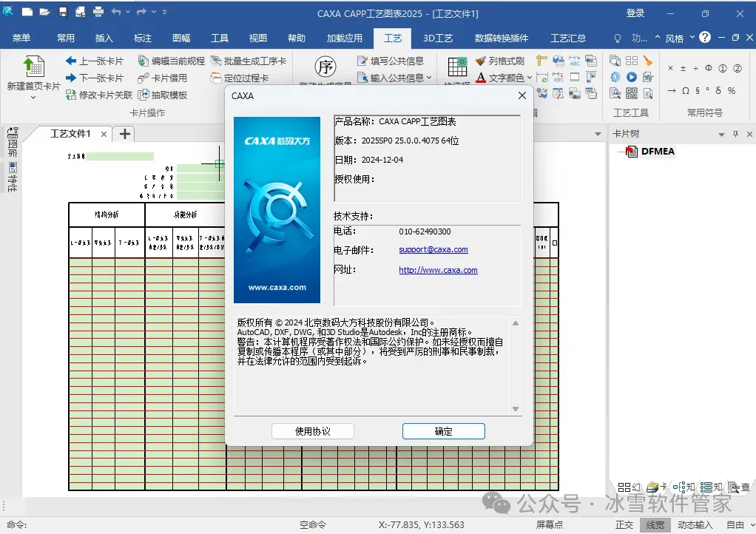Click the orange broom icon in 工艺工具
The image size is (756, 534).
point(648,61)
